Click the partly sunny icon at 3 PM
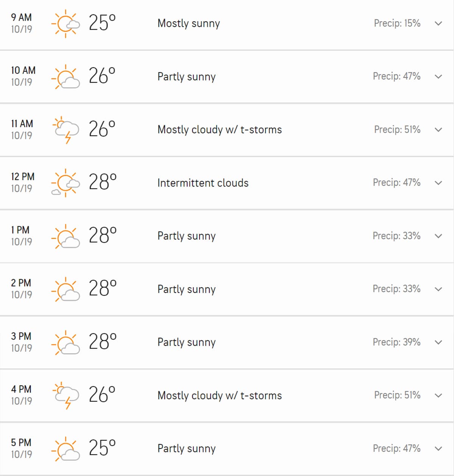 click(65, 342)
